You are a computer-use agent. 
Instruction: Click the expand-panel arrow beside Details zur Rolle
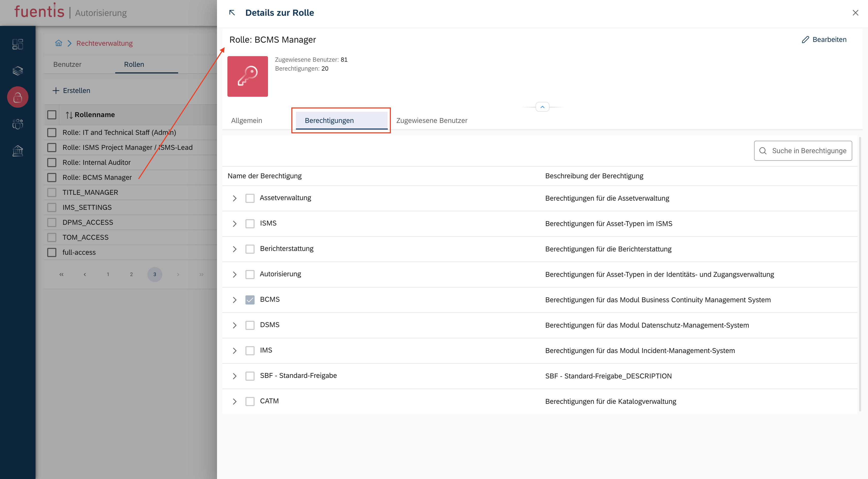pos(232,13)
